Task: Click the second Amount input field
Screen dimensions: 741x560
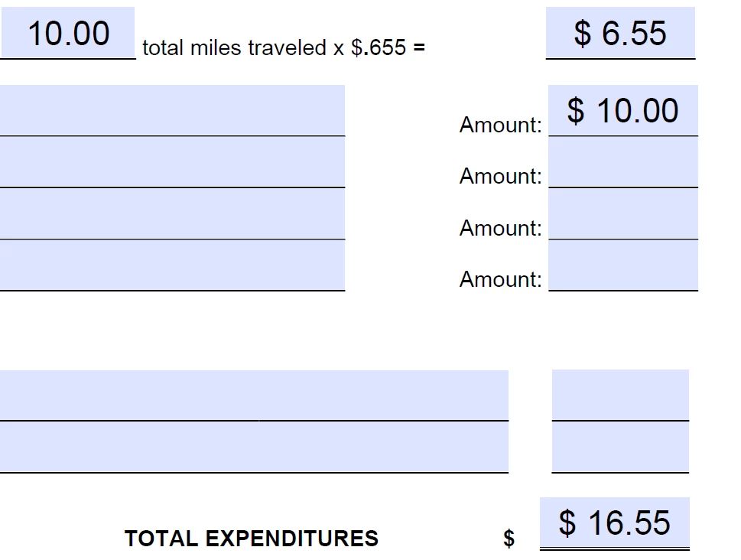Action: coord(623,161)
